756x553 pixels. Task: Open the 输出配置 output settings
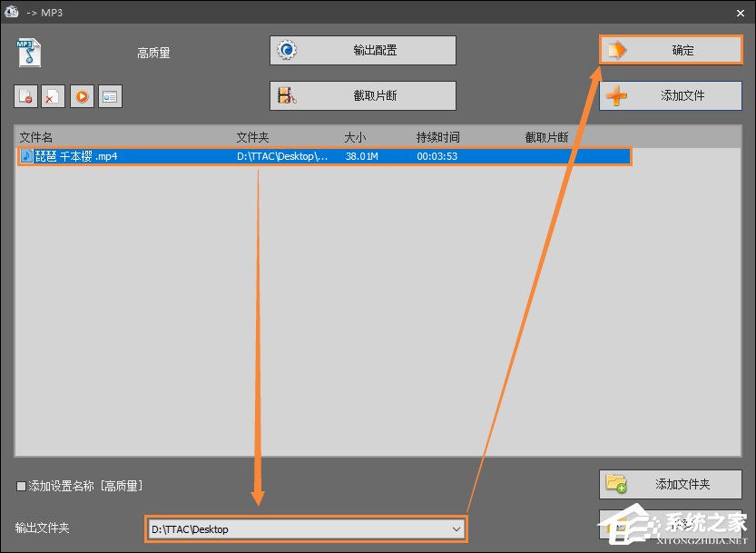click(363, 51)
